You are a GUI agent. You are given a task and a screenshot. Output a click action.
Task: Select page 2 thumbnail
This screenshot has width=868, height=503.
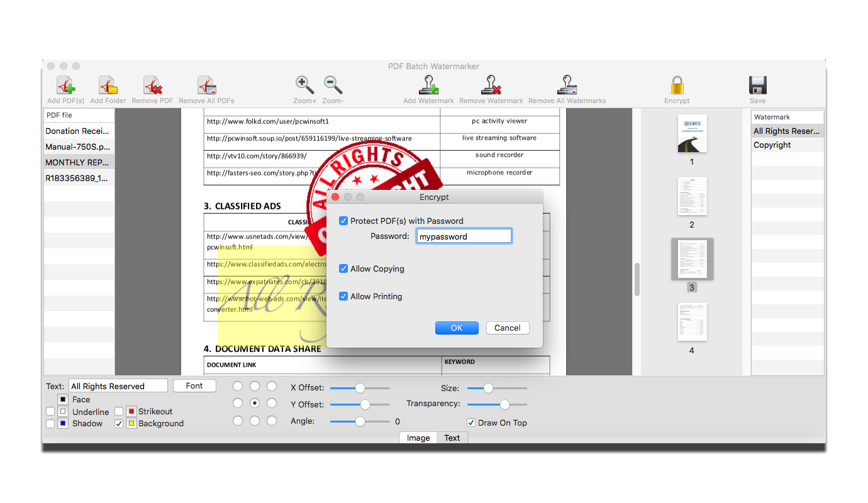pos(692,196)
